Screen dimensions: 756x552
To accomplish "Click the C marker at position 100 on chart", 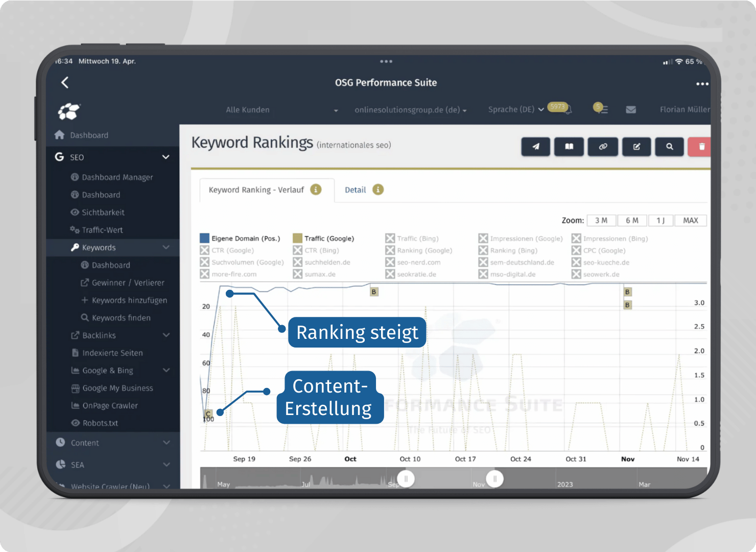I will coord(208,413).
